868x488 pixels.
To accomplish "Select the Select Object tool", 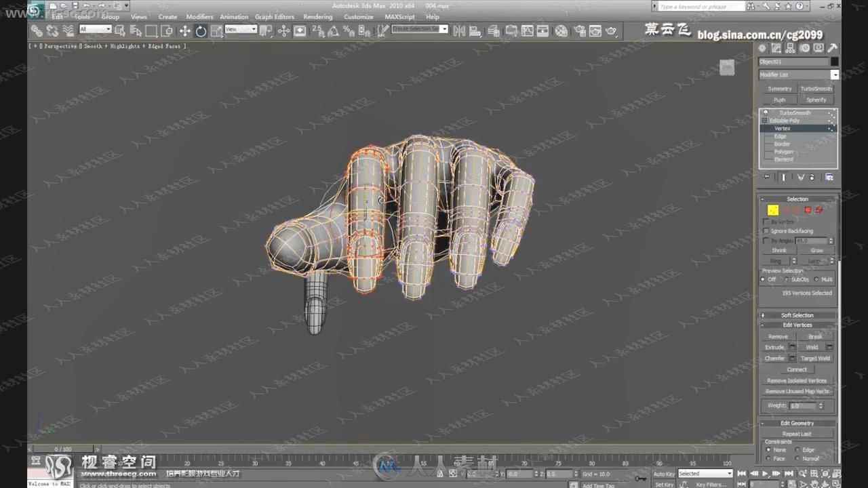I will [x=120, y=30].
